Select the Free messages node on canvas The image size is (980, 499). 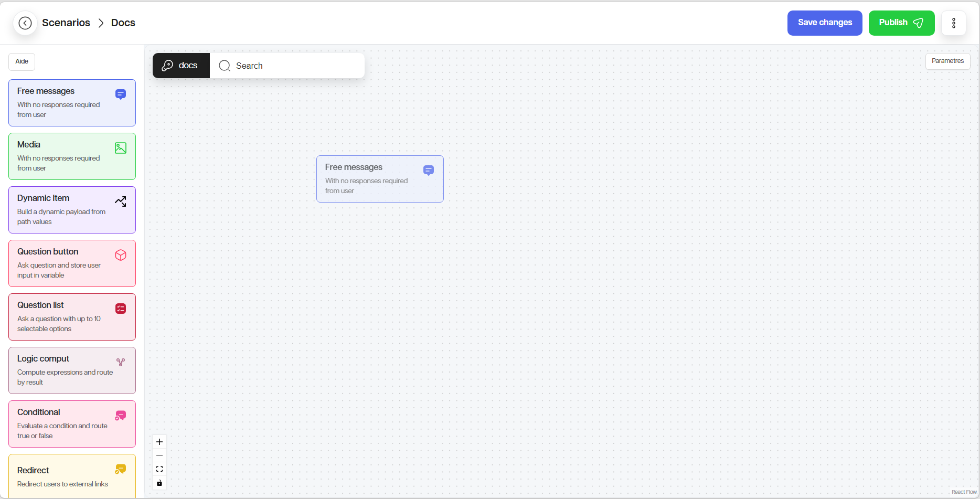pyautogui.click(x=380, y=179)
